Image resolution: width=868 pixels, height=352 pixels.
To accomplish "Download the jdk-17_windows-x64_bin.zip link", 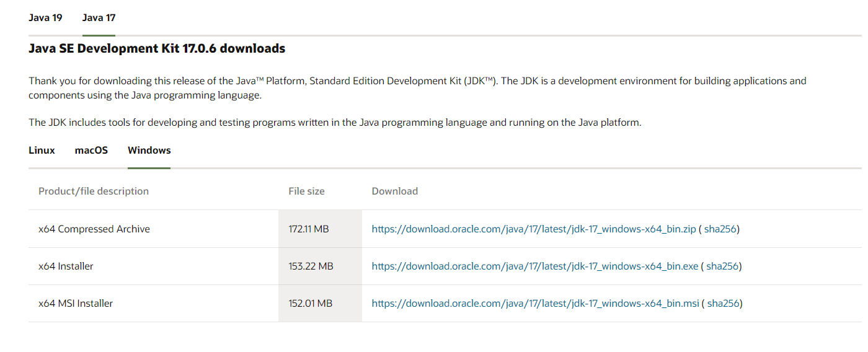I will click(534, 229).
